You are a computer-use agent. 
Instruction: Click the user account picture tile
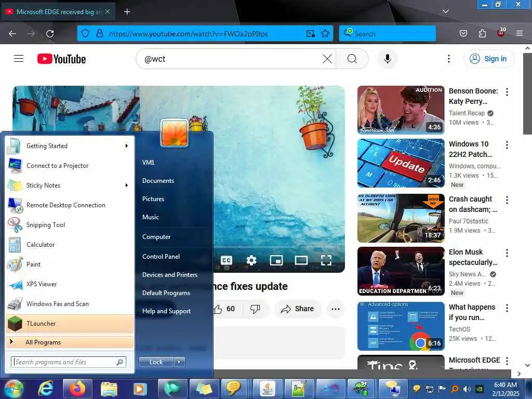(174, 132)
